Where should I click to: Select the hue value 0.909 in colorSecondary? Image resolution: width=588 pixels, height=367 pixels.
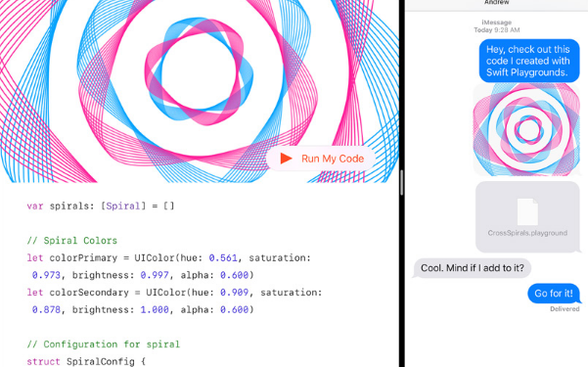[x=235, y=293]
